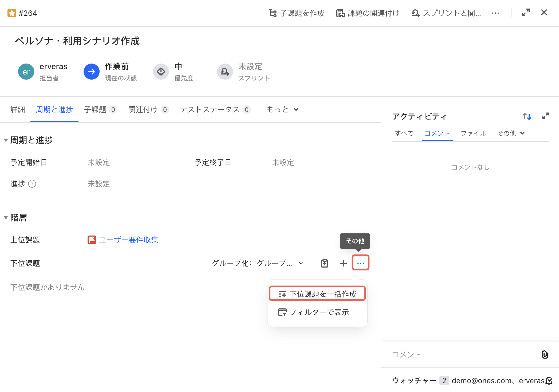Click the 進捗 help question mark icon
The image size is (559, 392).
click(32, 184)
